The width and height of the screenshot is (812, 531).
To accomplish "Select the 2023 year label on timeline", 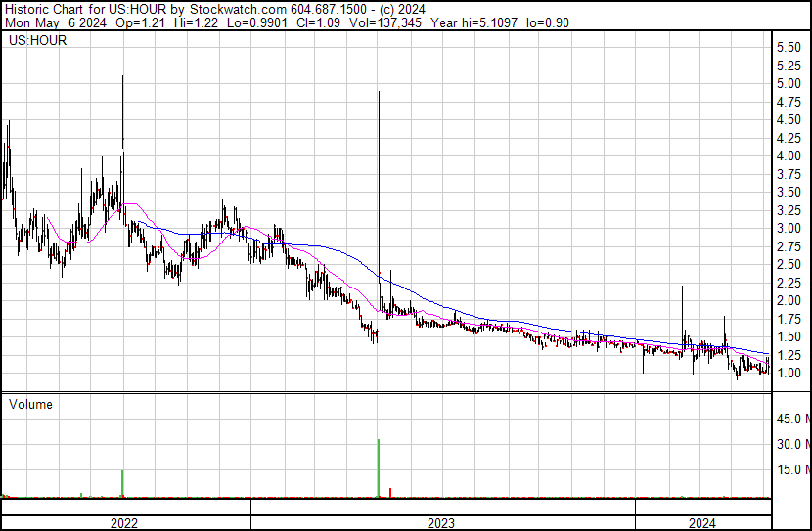I will (x=441, y=523).
